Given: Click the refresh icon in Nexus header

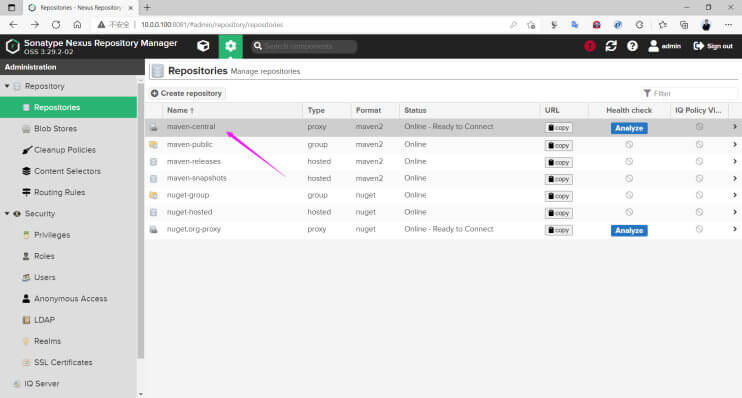Looking at the screenshot, I should (x=611, y=46).
